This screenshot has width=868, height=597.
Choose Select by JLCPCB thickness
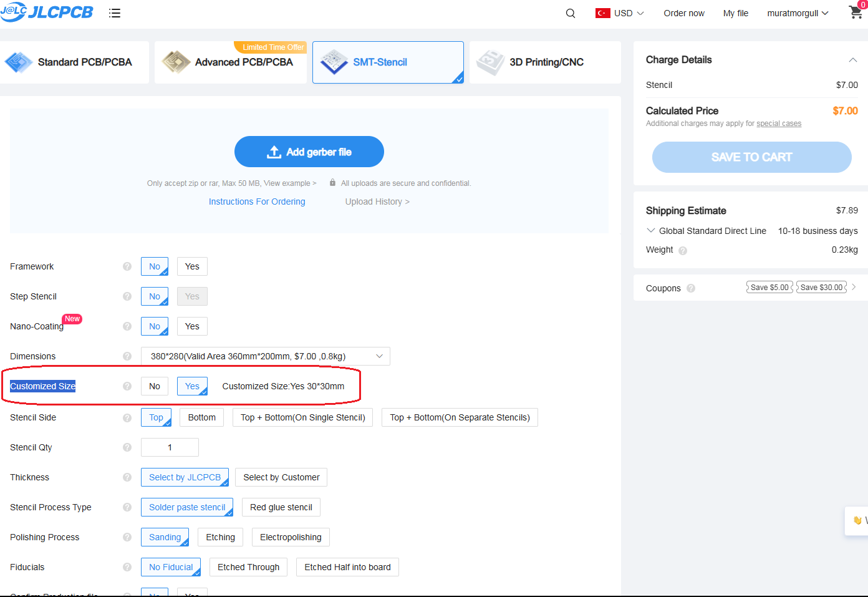coord(185,477)
